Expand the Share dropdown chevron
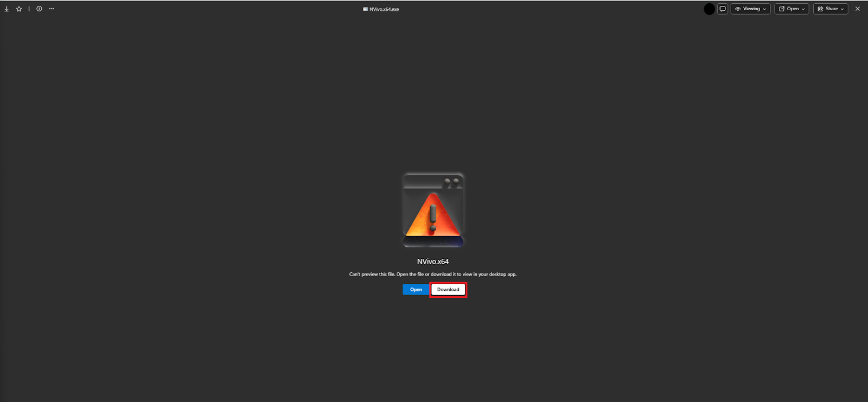This screenshot has width=868, height=402. click(842, 9)
